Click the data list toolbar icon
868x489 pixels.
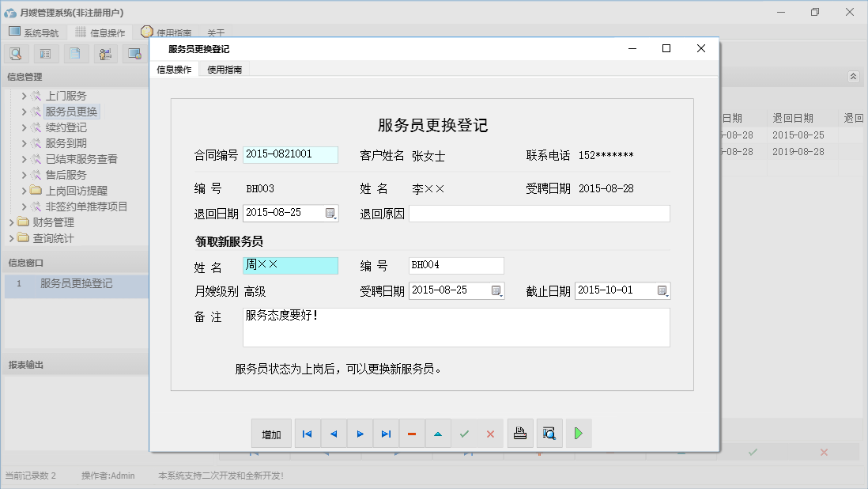pos(45,53)
